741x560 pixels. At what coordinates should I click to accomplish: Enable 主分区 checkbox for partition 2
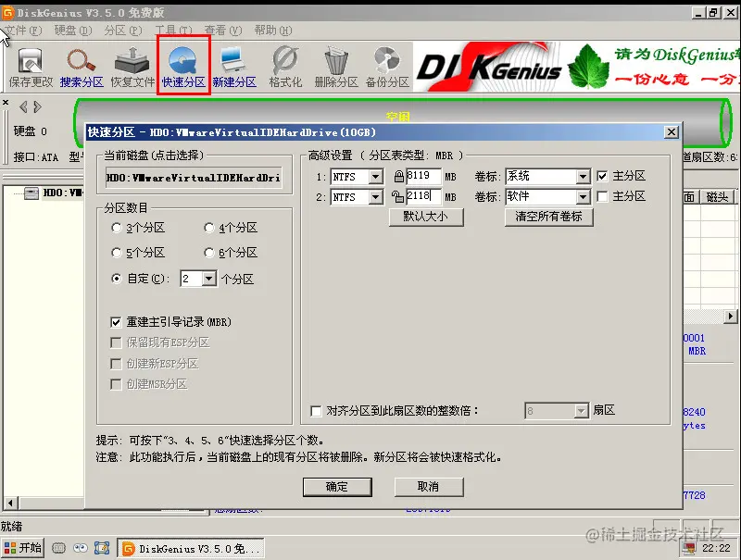click(602, 196)
